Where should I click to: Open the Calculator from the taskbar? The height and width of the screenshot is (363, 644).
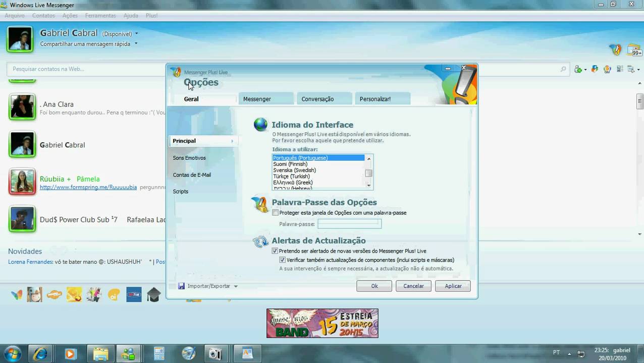[x=159, y=353]
